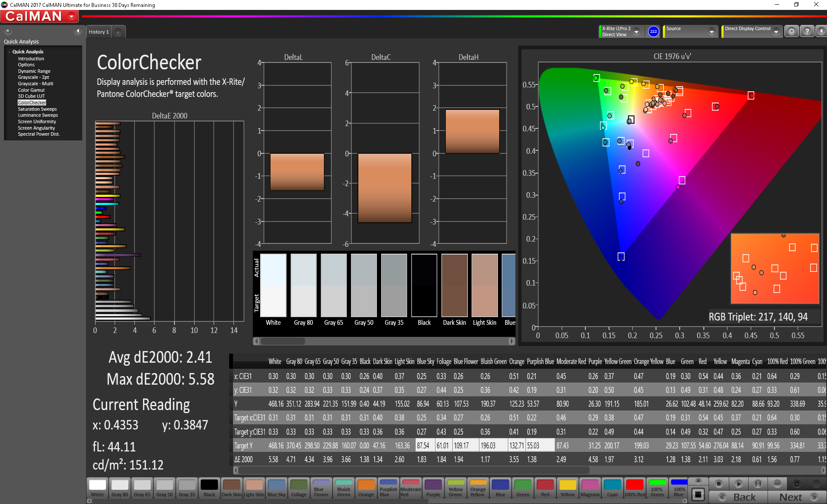Viewport: 827px width, 504px height.
Task: Add a new history tab with plus
Action: [118, 32]
